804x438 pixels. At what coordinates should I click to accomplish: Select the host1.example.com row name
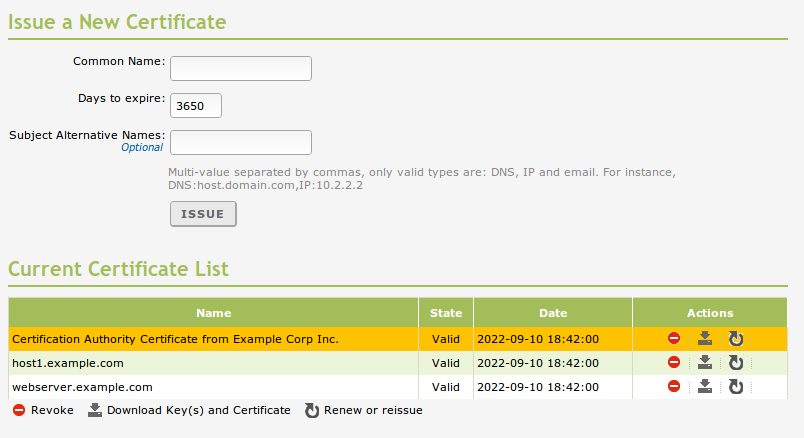68,363
